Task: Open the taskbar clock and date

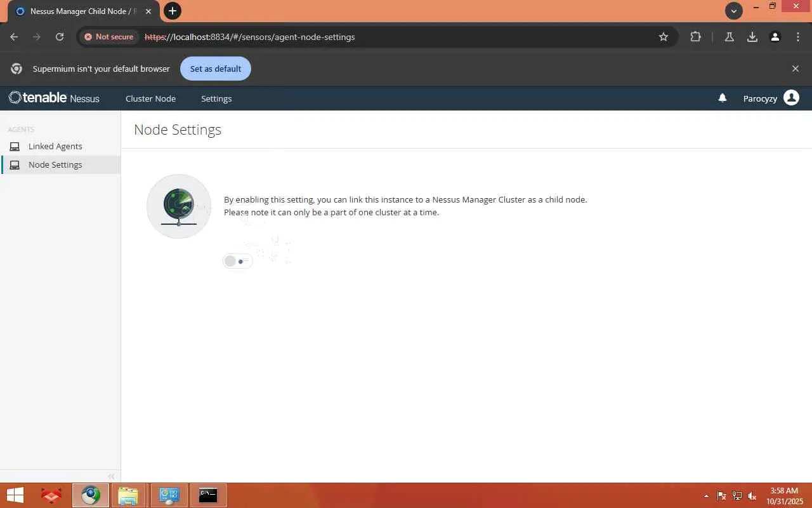Action: [784, 496]
